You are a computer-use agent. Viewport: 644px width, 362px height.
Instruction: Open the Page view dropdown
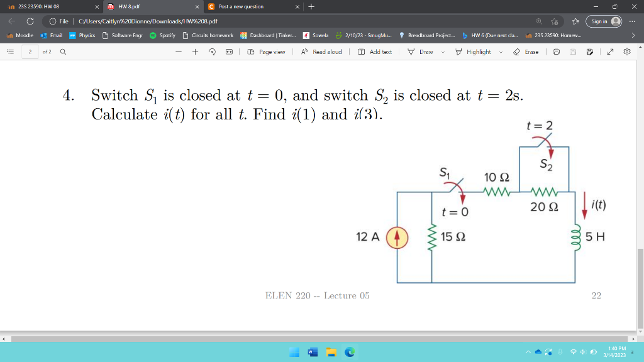coord(264,52)
